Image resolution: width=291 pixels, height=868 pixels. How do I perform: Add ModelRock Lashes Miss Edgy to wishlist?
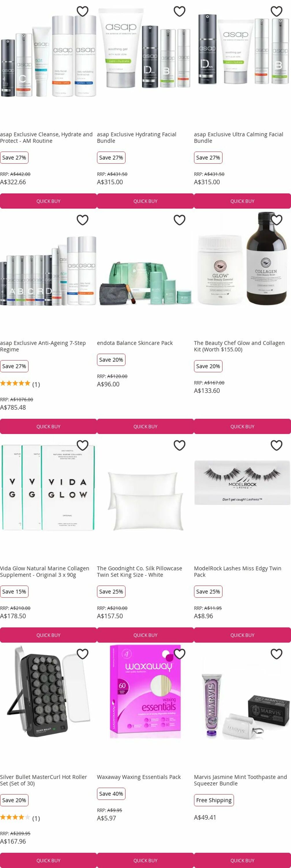(x=276, y=446)
